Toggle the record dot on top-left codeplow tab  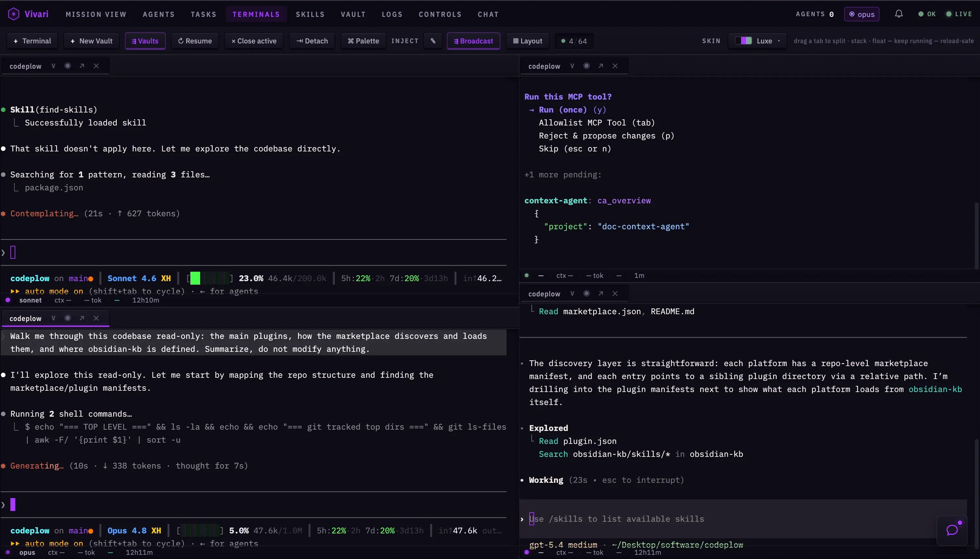tap(67, 66)
